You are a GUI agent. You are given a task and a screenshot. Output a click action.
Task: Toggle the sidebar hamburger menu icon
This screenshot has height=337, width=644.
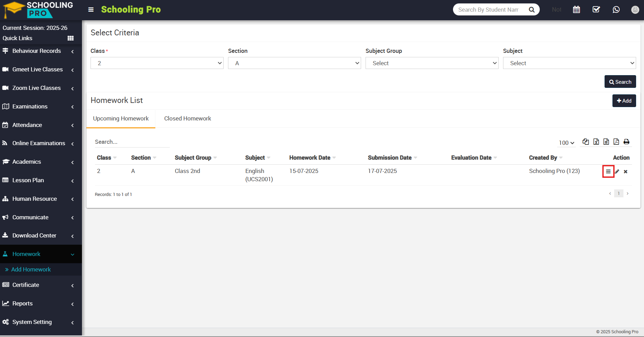click(x=91, y=10)
